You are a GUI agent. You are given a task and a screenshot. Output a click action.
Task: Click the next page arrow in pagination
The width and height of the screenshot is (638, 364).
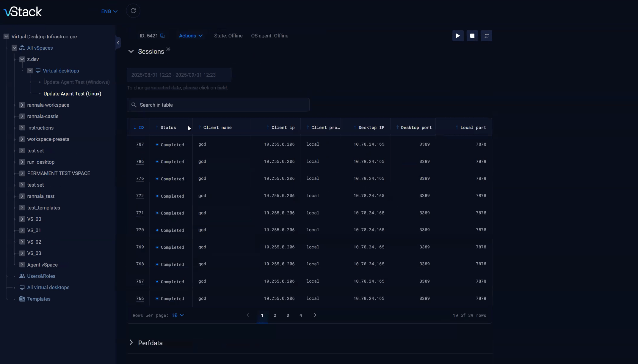click(x=313, y=315)
